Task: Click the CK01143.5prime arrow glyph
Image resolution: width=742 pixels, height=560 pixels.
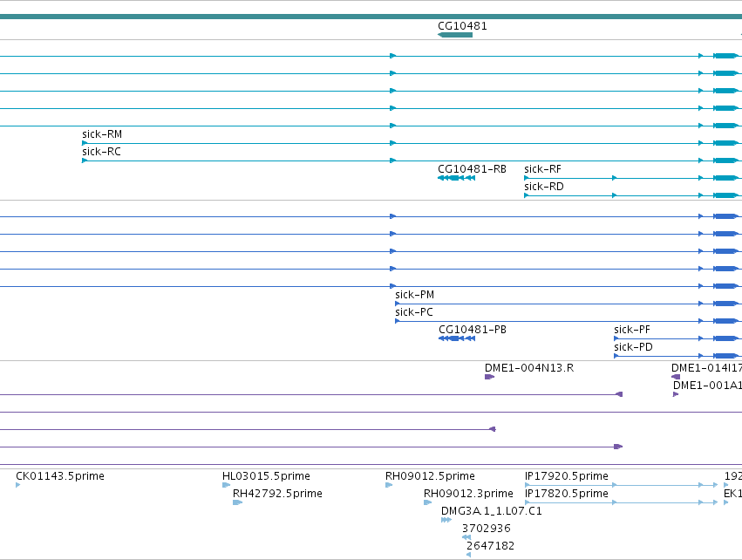Action: pos(18,485)
